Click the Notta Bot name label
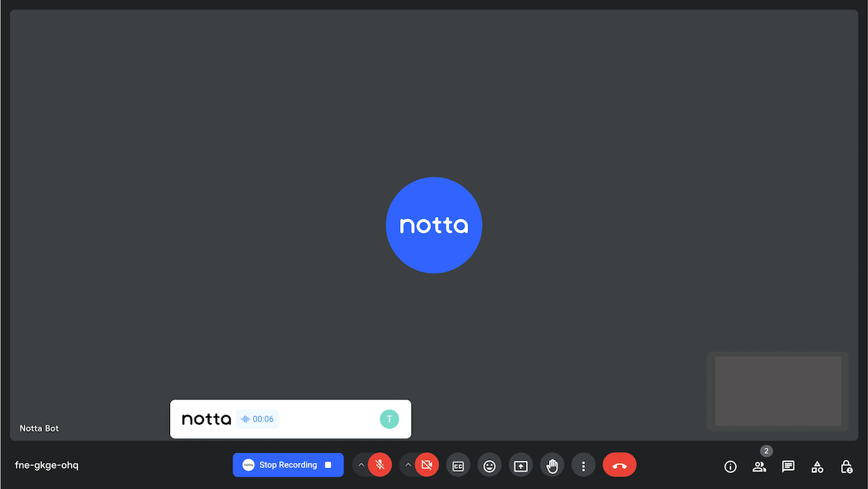Image resolution: width=868 pixels, height=489 pixels. tap(39, 428)
